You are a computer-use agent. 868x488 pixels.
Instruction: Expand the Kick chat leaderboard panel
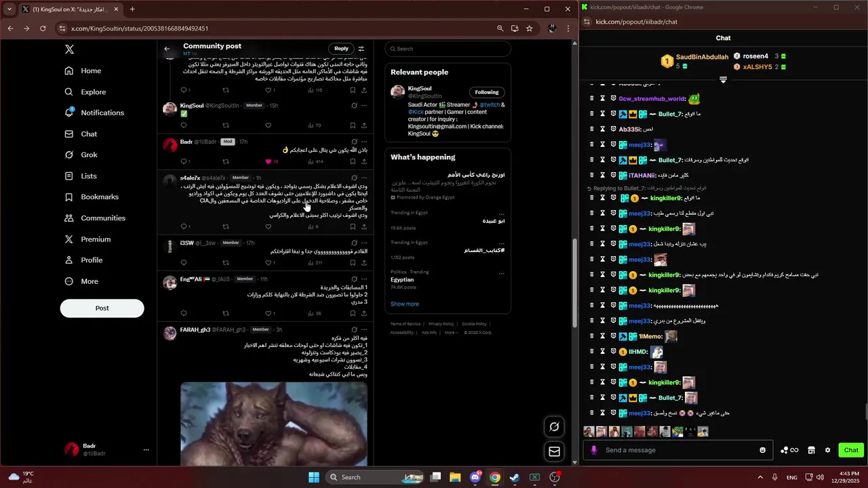(x=723, y=80)
